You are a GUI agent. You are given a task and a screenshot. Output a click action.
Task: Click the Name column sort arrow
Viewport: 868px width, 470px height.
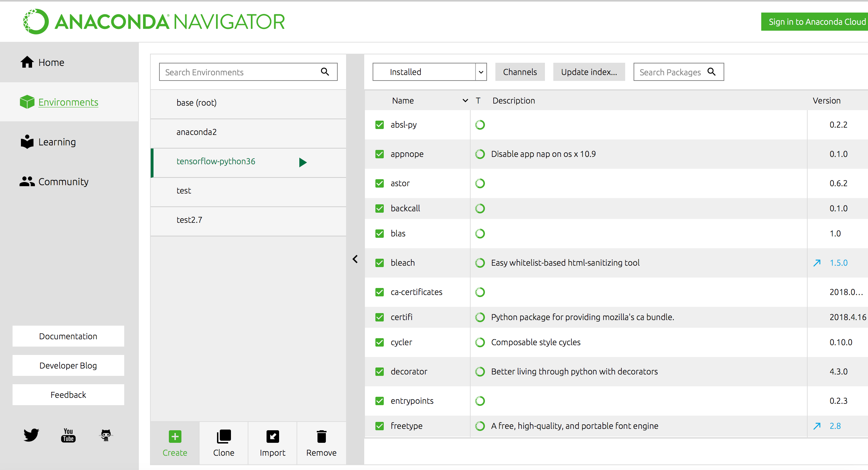[x=465, y=101]
